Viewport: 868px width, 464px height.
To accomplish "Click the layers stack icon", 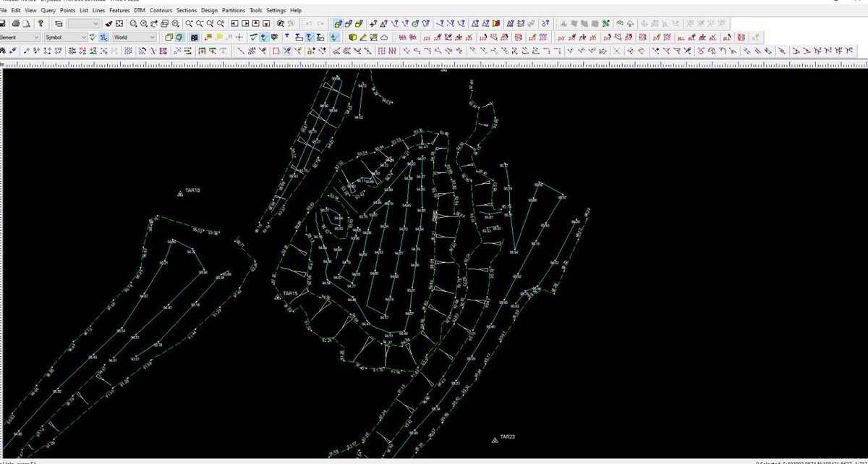I will coord(59,23).
